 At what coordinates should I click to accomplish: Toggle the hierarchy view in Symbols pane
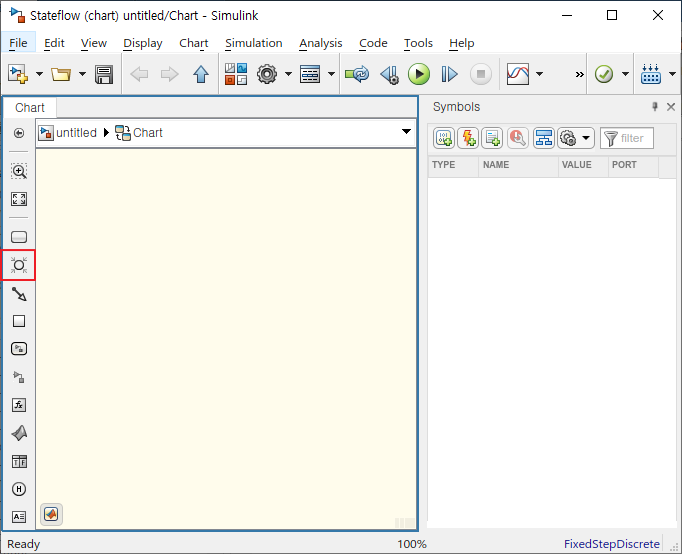544,138
